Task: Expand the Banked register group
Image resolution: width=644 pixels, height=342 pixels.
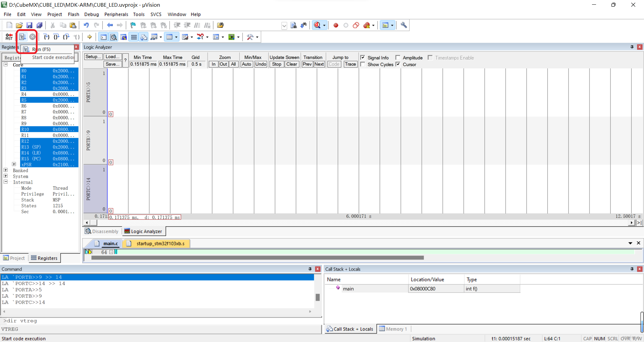Action: pos(6,170)
